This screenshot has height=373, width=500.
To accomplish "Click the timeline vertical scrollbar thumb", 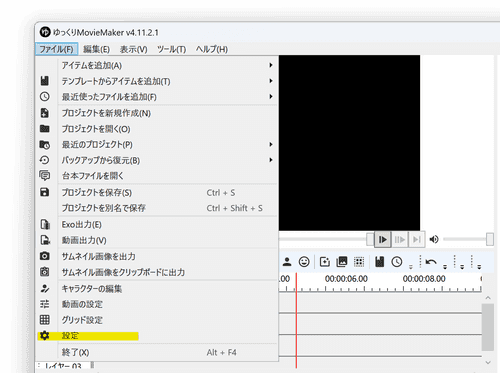I will coord(488,327).
